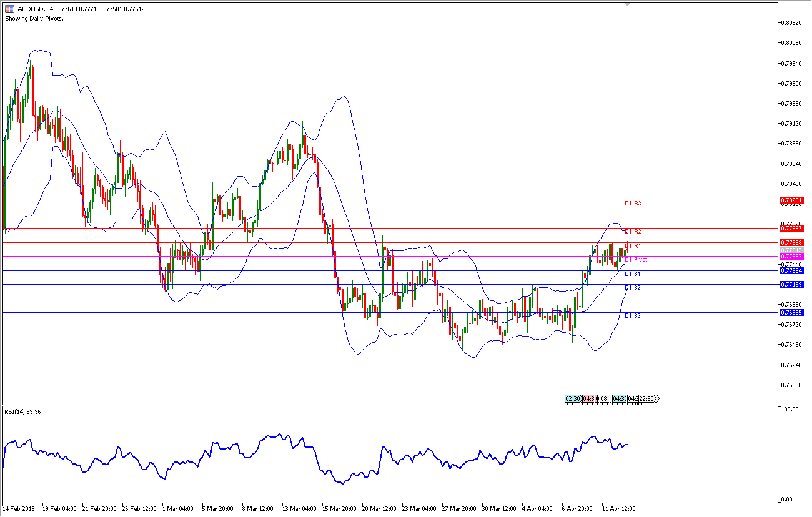
Task: Click the red 0.78201 price tag
Action: [791, 200]
